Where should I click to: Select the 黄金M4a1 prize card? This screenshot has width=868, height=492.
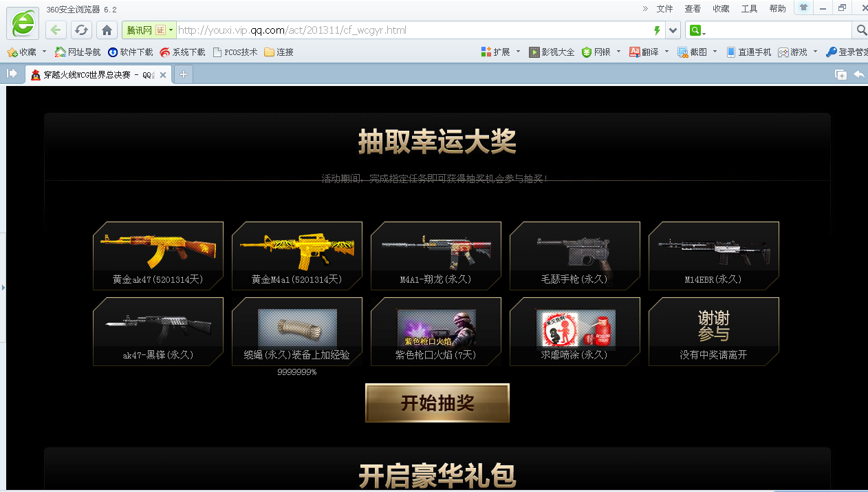(x=297, y=255)
